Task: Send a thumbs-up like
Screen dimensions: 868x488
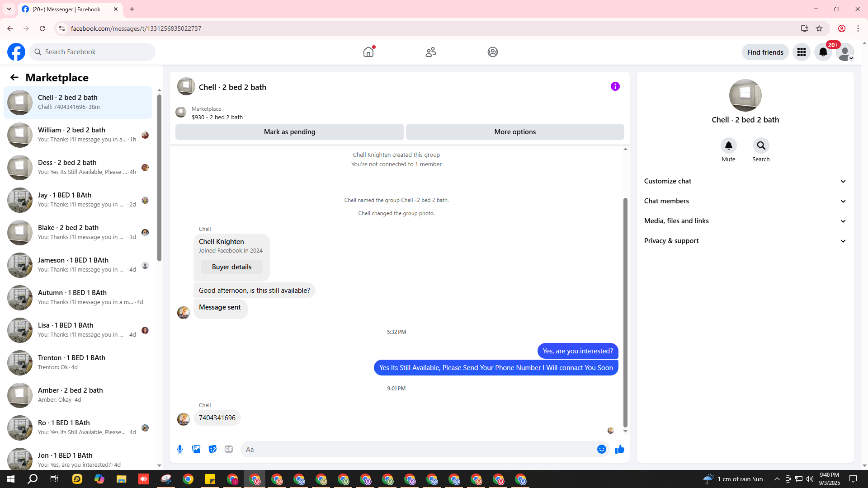Action: [x=620, y=449]
